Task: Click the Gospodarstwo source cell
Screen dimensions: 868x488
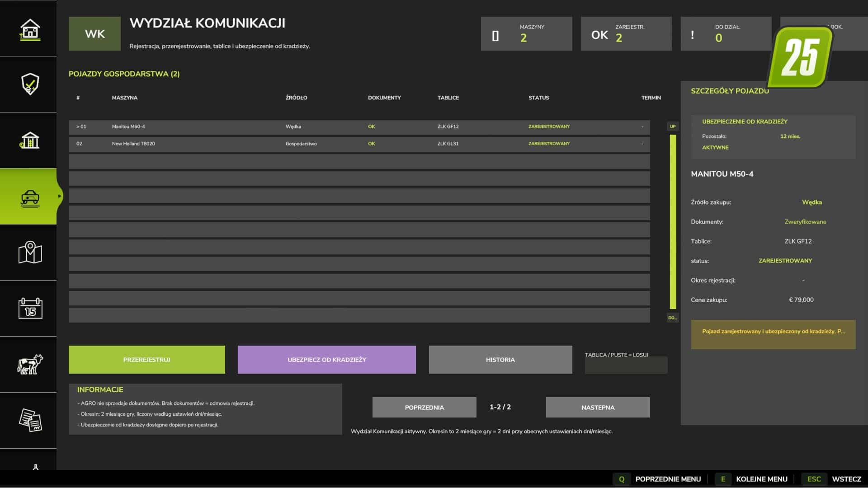Action: pyautogui.click(x=301, y=144)
